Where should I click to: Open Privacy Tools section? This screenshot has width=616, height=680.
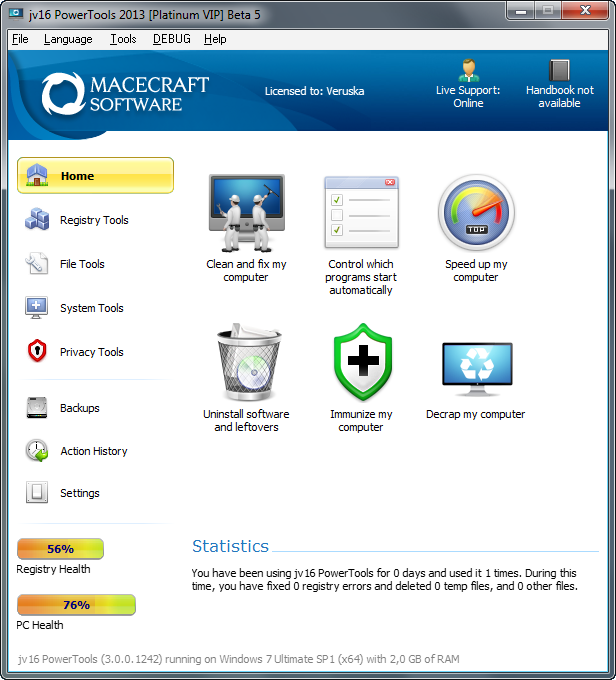tap(92, 352)
